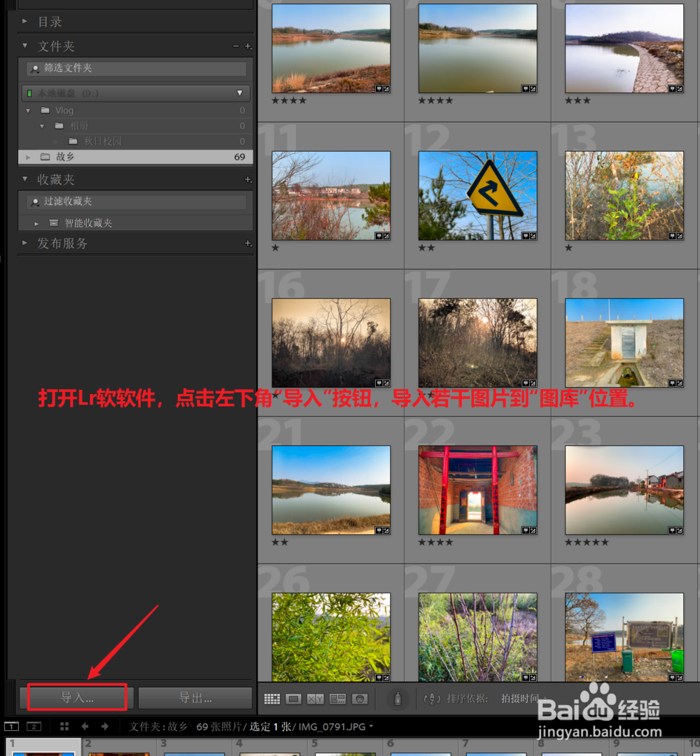Click develop adjustments badge on cell 21 lake photo
The image size is (700, 756).
(386, 530)
